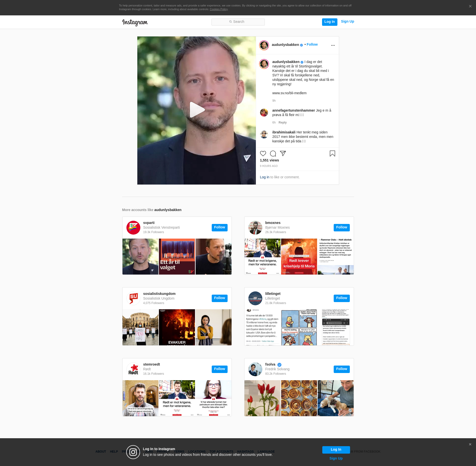Open sosialistiskungdom's Stortinget protest thumbnail
The width and height of the screenshot is (476, 466).
[x=140, y=327]
